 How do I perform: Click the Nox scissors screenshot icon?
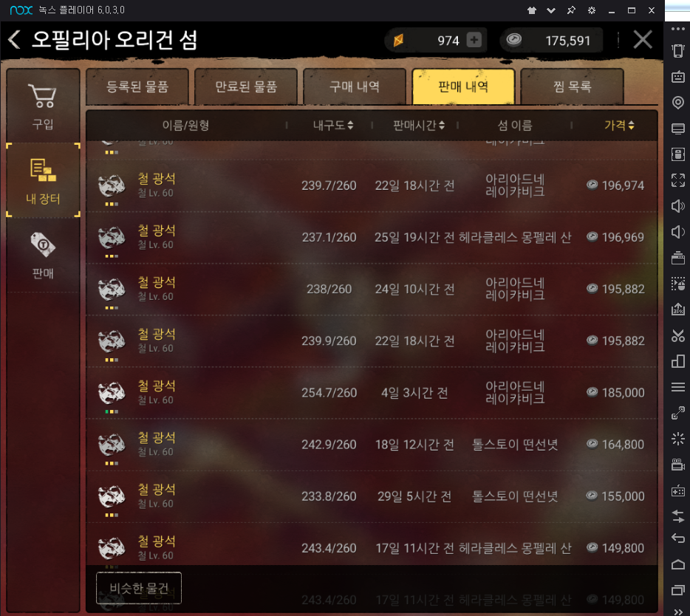[x=677, y=335]
